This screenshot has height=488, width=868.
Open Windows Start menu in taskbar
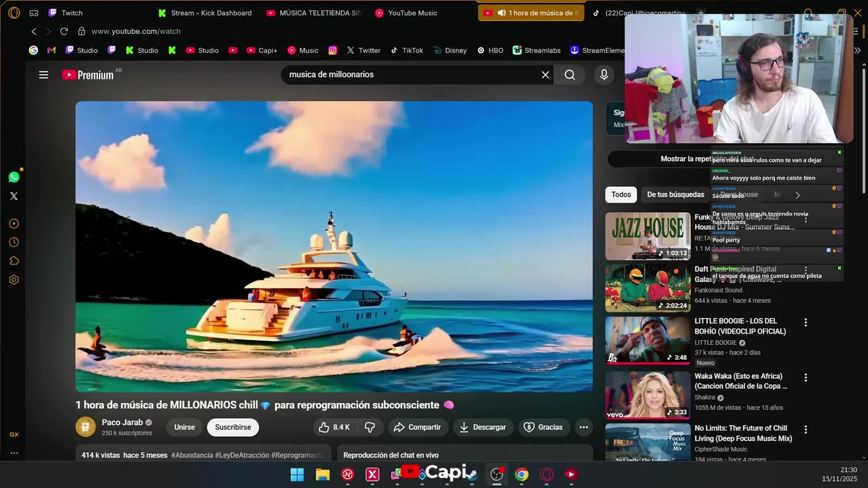[297, 474]
